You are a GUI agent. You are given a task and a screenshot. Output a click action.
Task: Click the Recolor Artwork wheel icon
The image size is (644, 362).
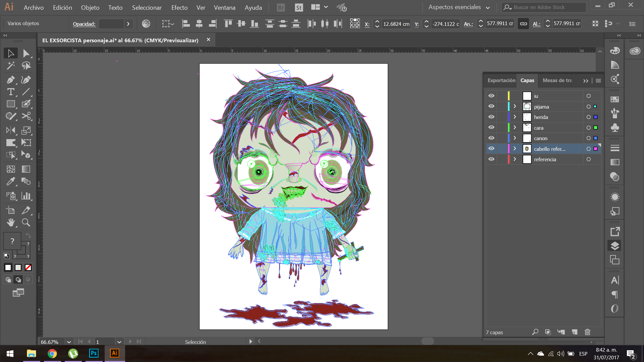pos(146,24)
